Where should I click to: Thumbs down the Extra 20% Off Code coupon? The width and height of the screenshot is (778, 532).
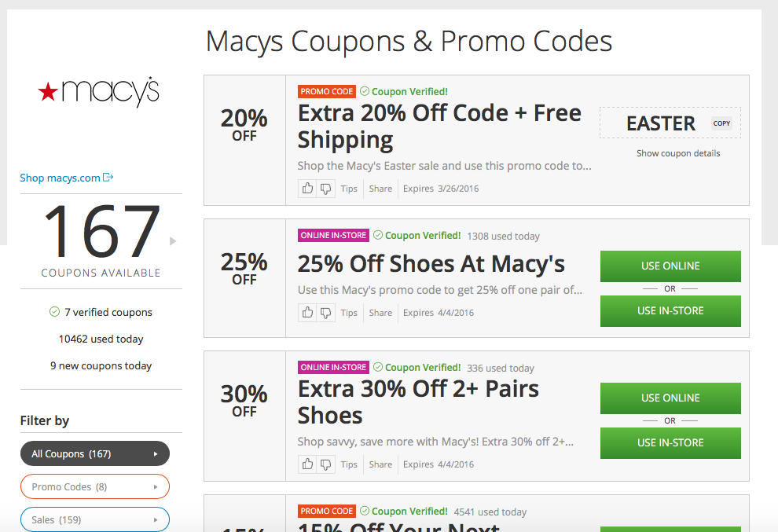326,189
